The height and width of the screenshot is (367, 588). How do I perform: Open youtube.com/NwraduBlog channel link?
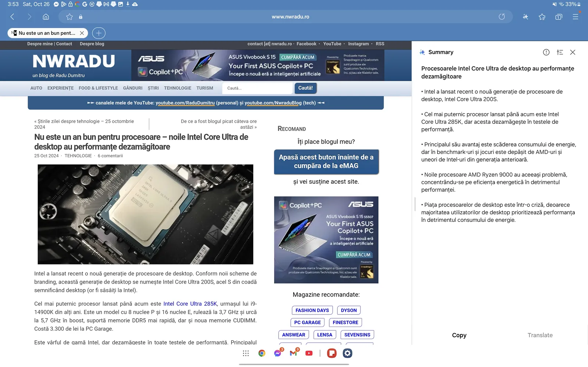tap(273, 103)
